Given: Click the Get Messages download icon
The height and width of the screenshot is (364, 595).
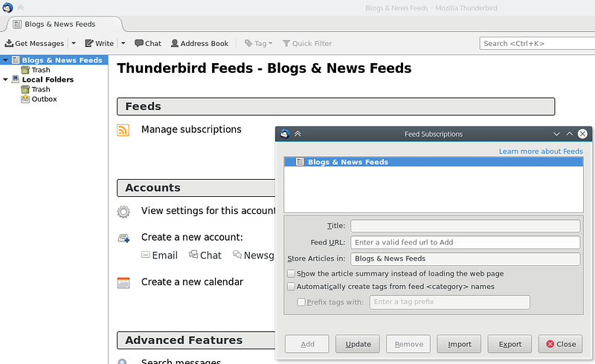Looking at the screenshot, I should pos(9,43).
